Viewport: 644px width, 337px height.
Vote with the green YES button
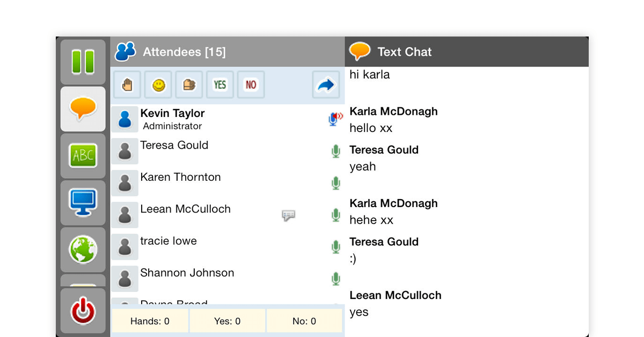220,85
